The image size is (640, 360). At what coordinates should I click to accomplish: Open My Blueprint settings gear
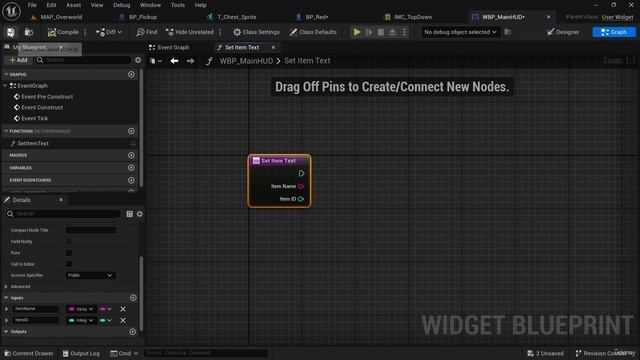(138, 60)
